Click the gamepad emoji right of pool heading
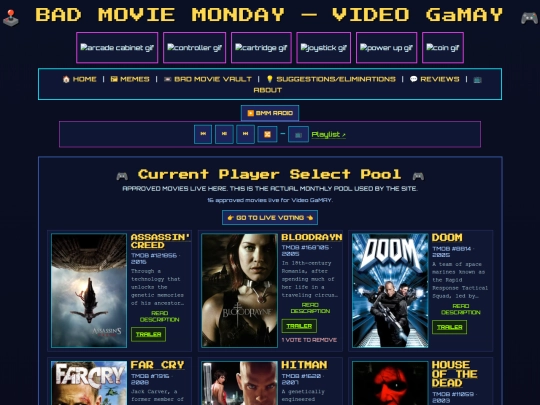The image size is (540, 405). point(418,176)
